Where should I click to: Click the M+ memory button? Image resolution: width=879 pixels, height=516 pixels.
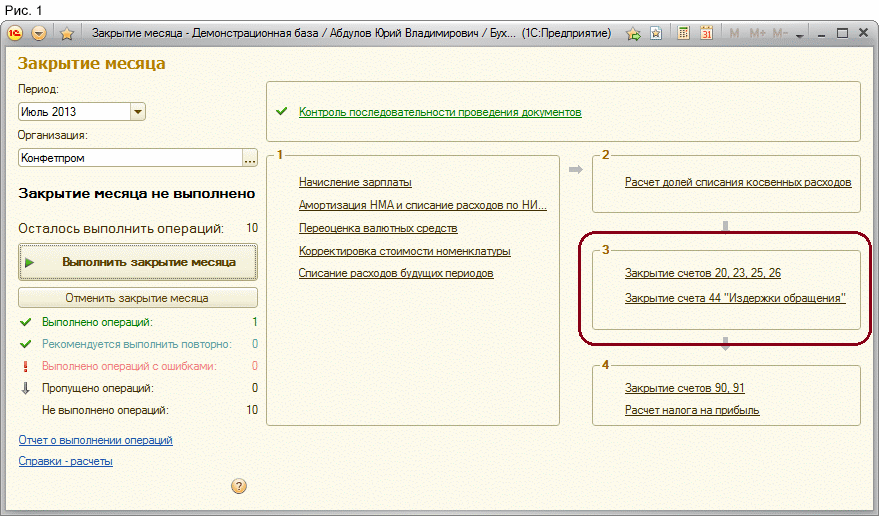(757, 34)
